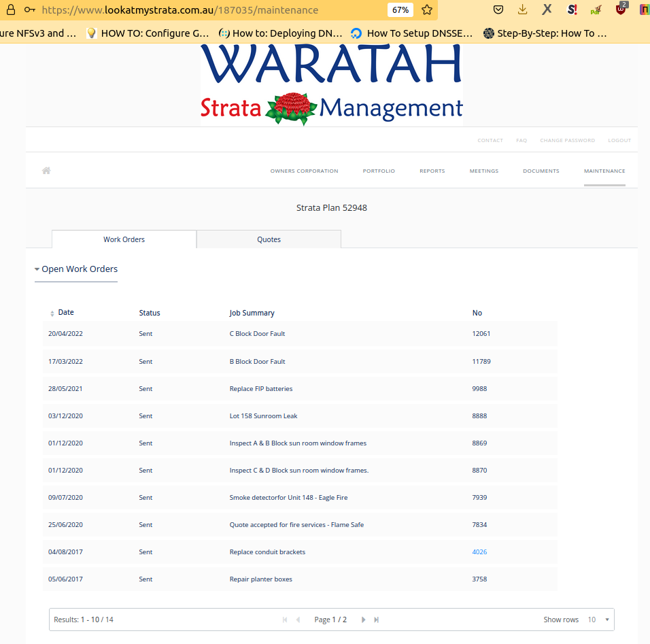Image resolution: width=650 pixels, height=644 pixels.
Task: Click the date 05/06/2017
Action: pyautogui.click(x=65, y=579)
